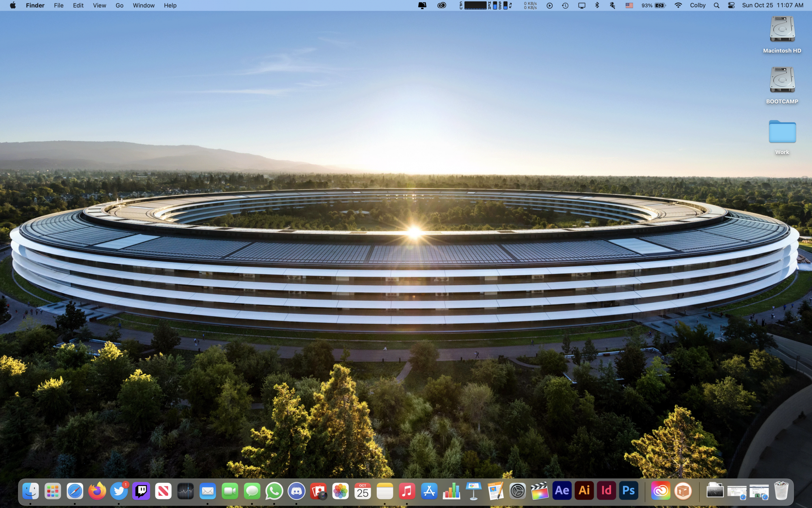Launch WhatsApp from the Dock
This screenshot has height=508, width=812.
coord(274,491)
